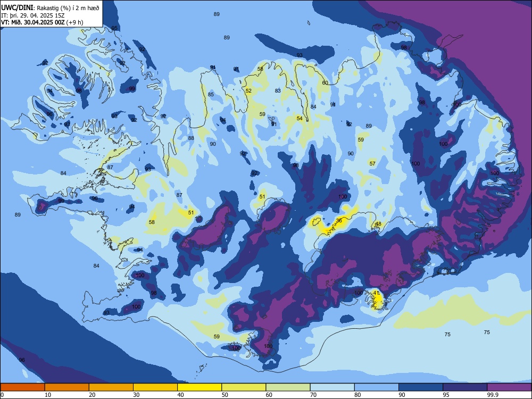This screenshot has height=399, width=532.
Task: Click the '0' legend tick label
Action: coord(2,395)
